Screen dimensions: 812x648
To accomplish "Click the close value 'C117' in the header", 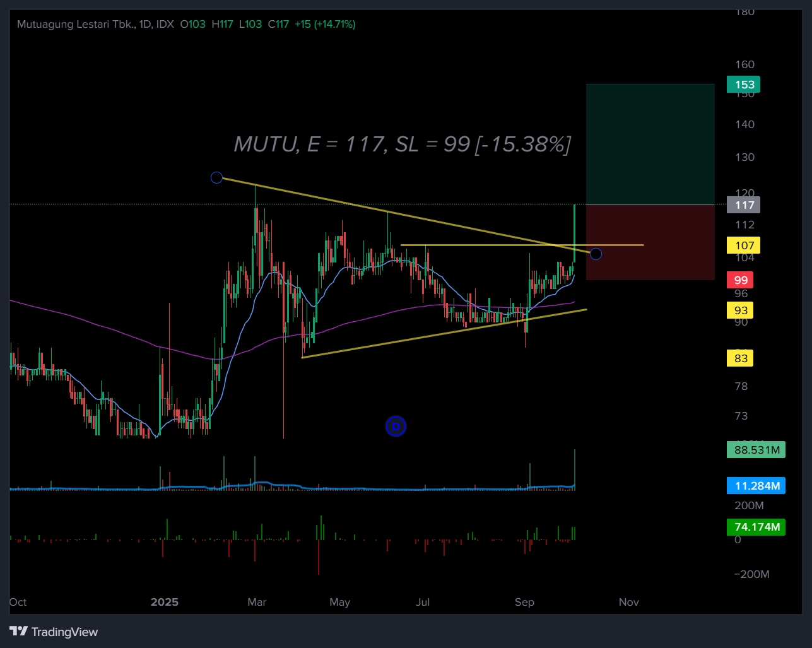I will (278, 24).
